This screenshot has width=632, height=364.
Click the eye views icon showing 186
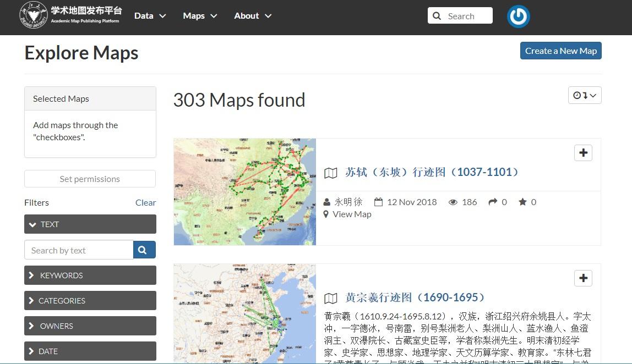453,202
